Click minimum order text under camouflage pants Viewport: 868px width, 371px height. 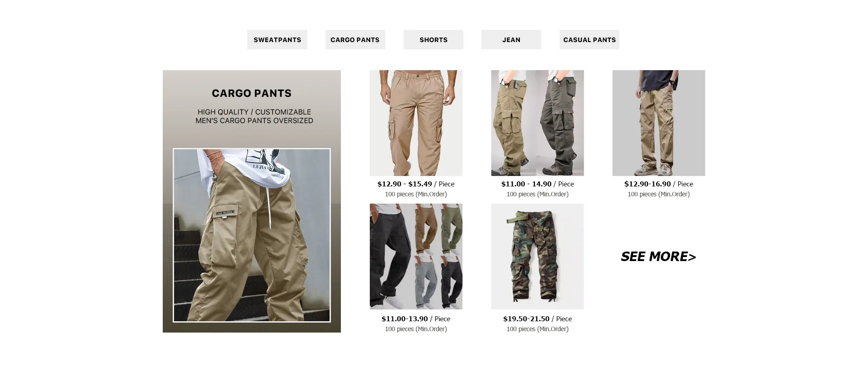[x=538, y=329]
